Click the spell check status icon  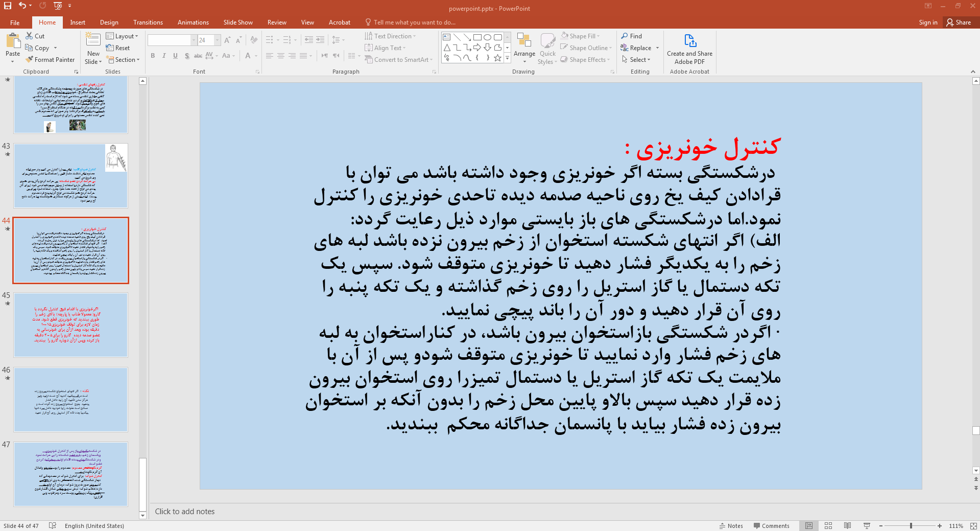[x=52, y=525]
